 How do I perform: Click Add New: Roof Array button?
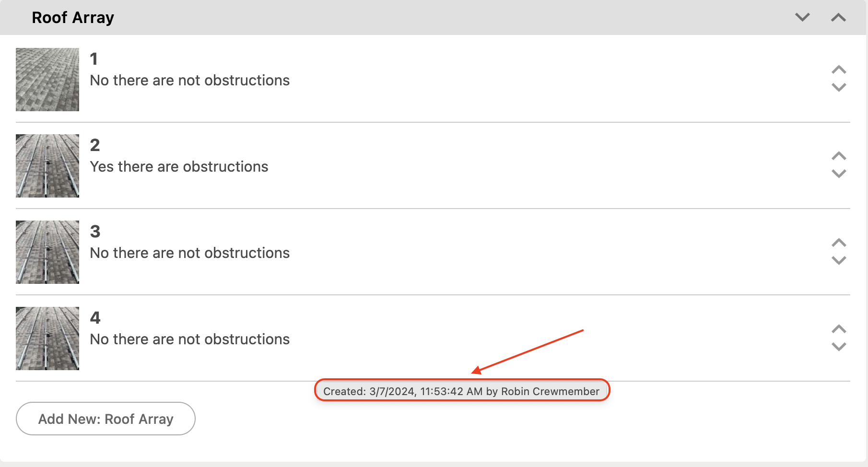(x=106, y=419)
